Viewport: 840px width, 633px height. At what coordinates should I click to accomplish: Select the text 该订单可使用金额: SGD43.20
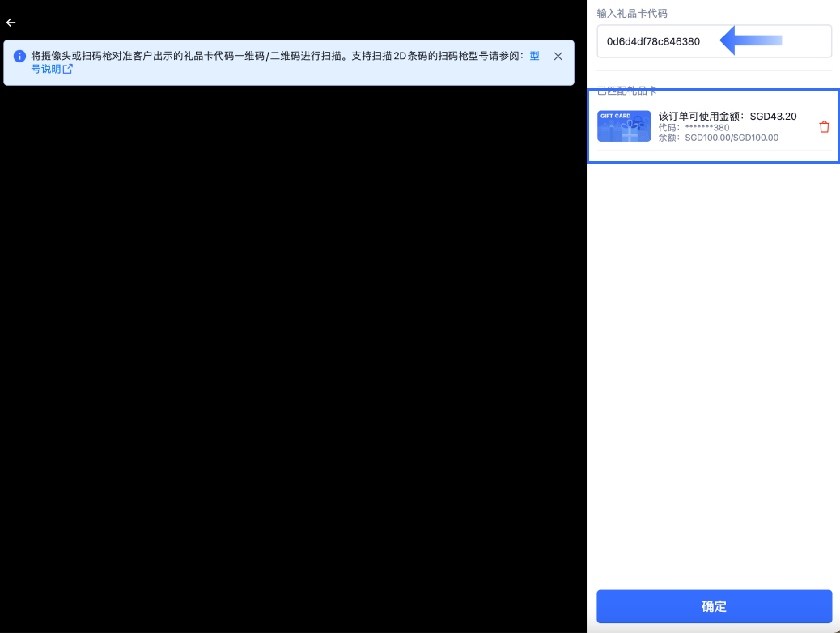pos(727,117)
